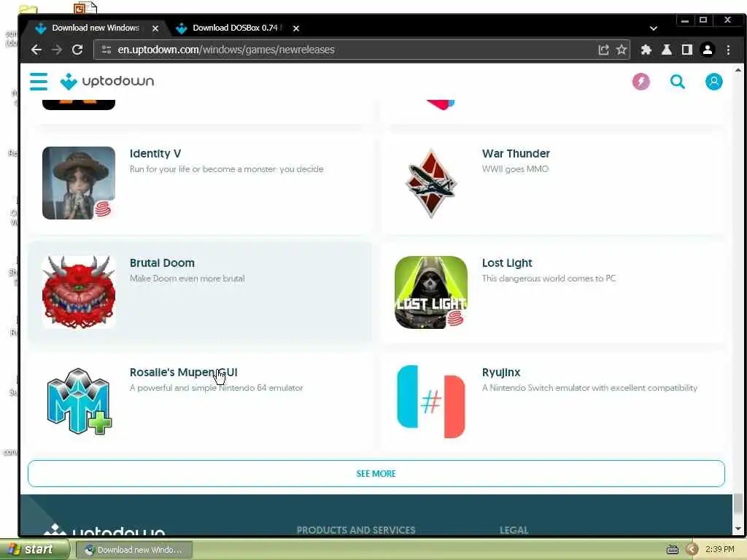Expand hidden system tray icons arrow
The image size is (747, 560).
(692, 550)
